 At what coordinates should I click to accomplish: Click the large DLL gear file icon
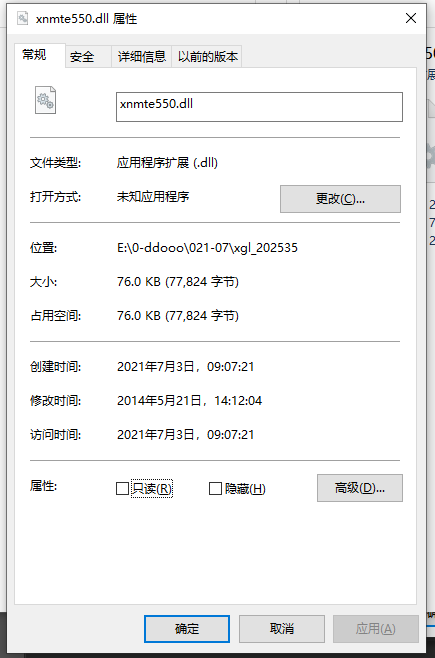click(45, 100)
